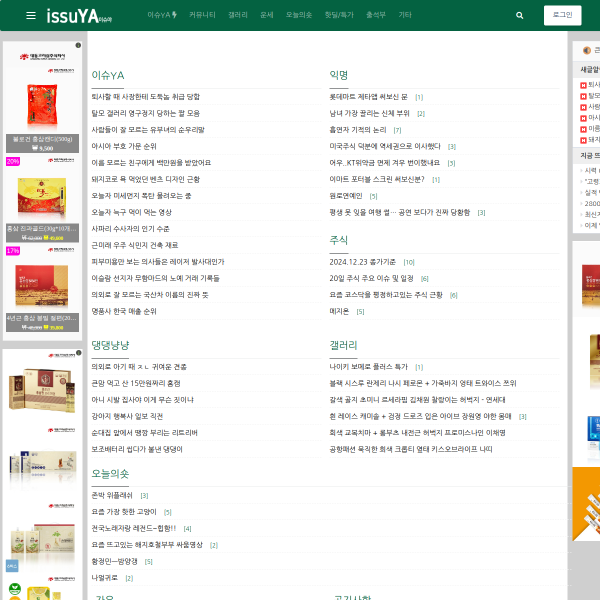This screenshot has height=600, width=600.
Task: Open post '흡연자 기적의 논리'
Action: pos(358,130)
